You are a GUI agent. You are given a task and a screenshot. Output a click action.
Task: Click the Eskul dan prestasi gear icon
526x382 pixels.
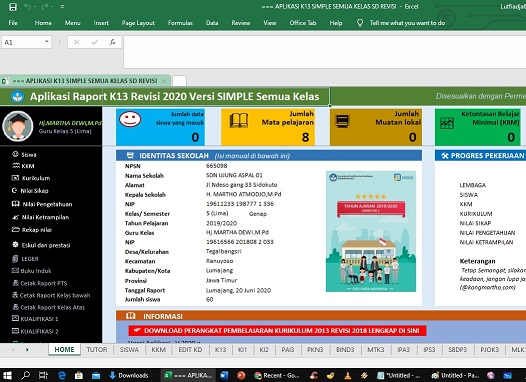[15, 245]
